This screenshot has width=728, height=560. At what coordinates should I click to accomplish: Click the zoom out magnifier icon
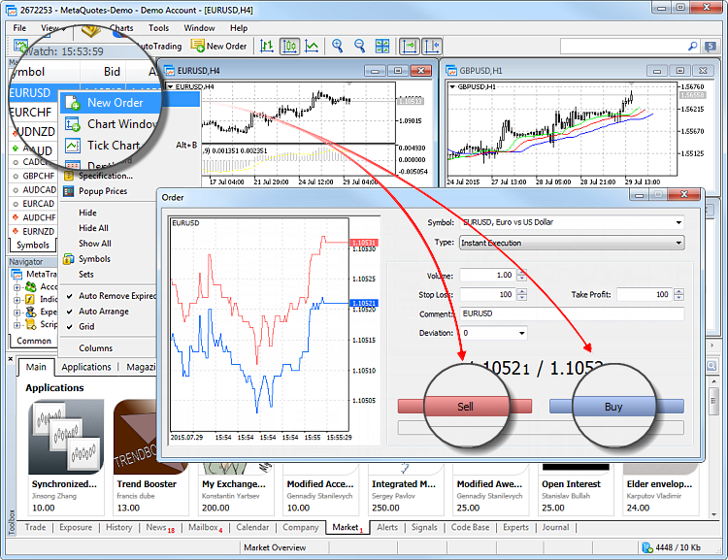pos(360,46)
